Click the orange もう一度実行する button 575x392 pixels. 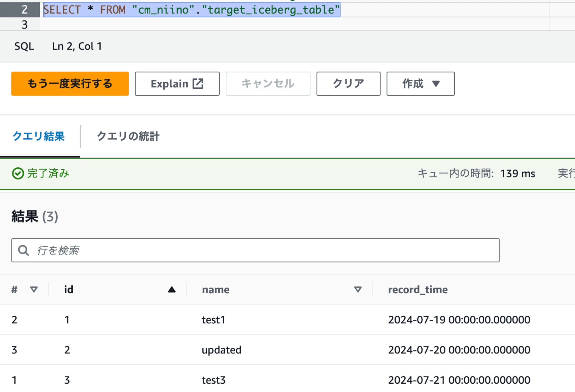[70, 84]
